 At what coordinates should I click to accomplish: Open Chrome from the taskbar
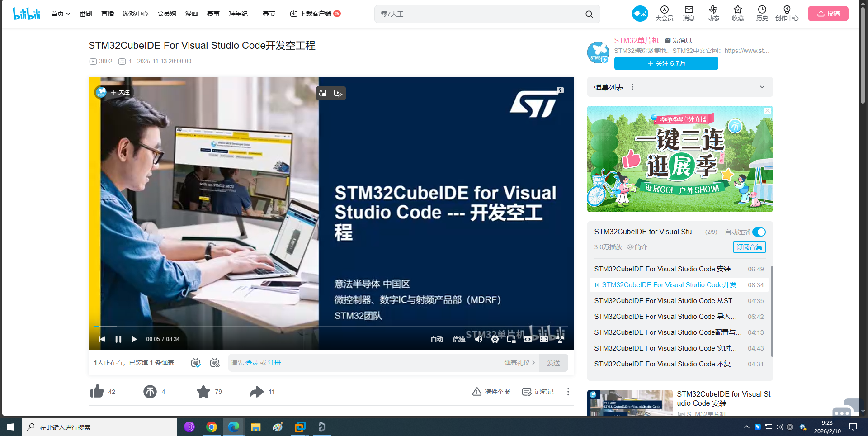212,427
